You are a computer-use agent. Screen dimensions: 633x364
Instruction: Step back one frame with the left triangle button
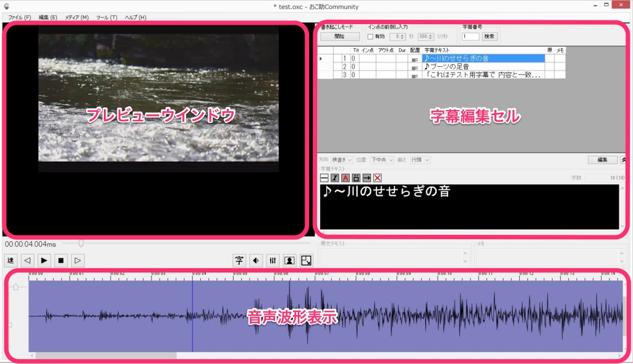27,261
